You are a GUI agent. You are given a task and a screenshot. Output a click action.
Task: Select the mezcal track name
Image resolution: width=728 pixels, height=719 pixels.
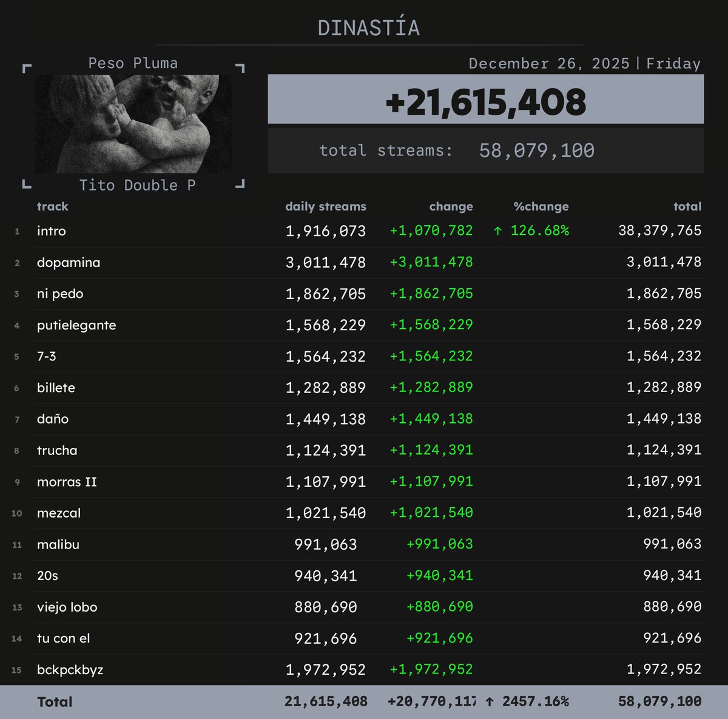pos(59,513)
